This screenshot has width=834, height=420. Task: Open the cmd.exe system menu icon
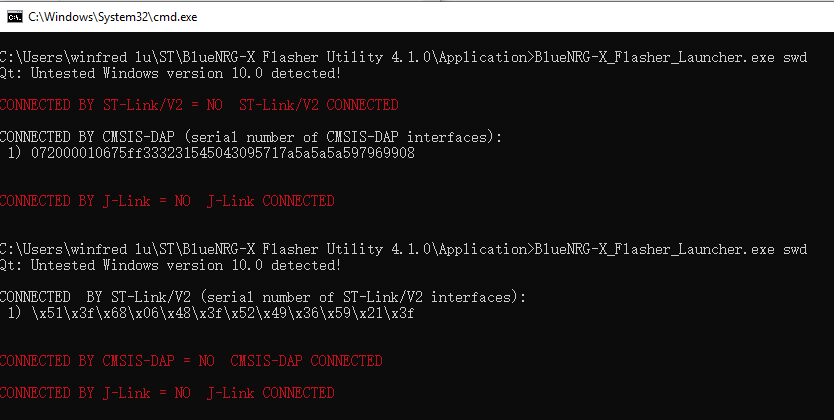point(14,17)
